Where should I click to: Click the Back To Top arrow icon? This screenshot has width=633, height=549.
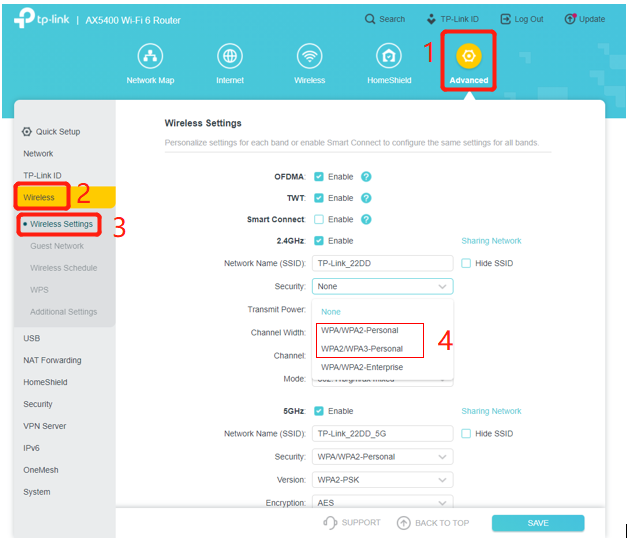(x=404, y=523)
